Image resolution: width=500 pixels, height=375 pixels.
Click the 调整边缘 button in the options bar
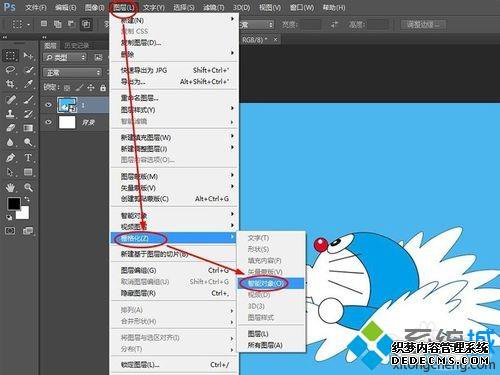(423, 24)
